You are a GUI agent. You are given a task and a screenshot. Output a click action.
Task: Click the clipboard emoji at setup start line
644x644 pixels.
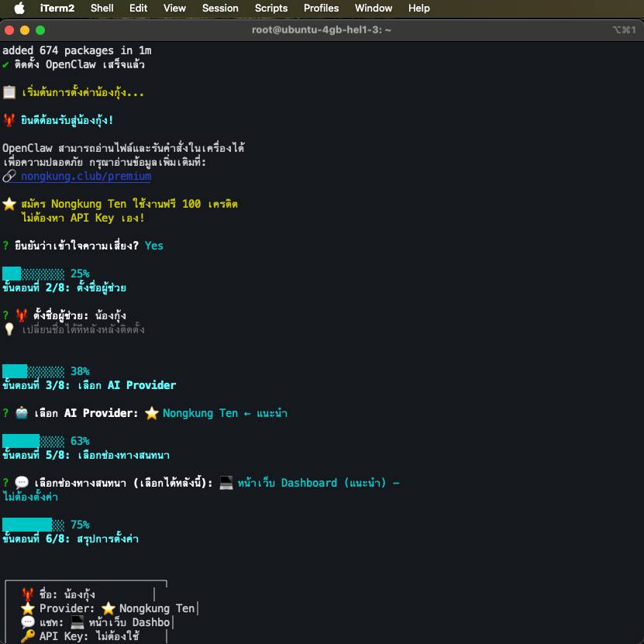(9, 92)
